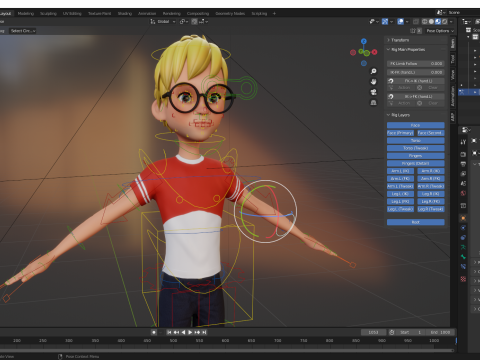Viewport: 480px width, 360px height.
Task: Open World properties red globe icon
Action: [463, 193]
